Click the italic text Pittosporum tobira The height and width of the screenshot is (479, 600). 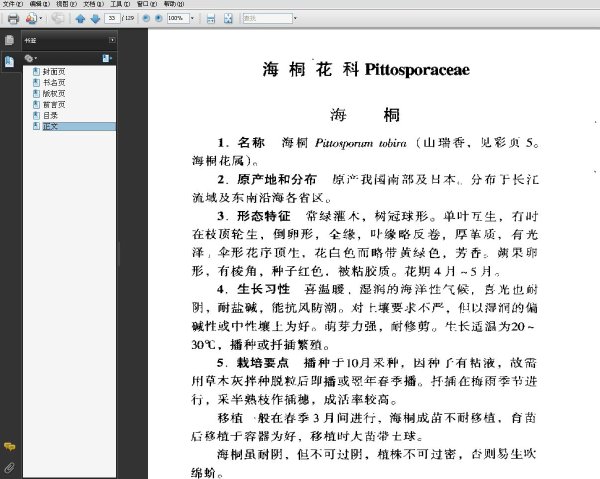(x=361, y=143)
